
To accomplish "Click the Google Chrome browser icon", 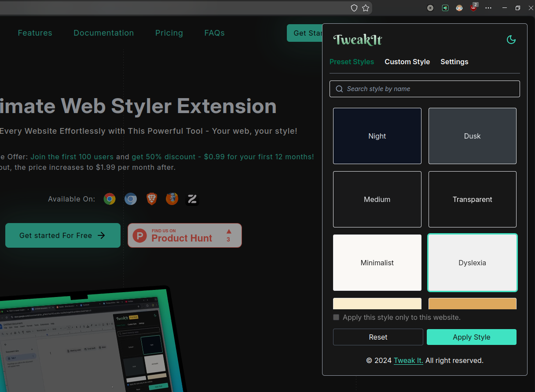I will pyautogui.click(x=110, y=199).
